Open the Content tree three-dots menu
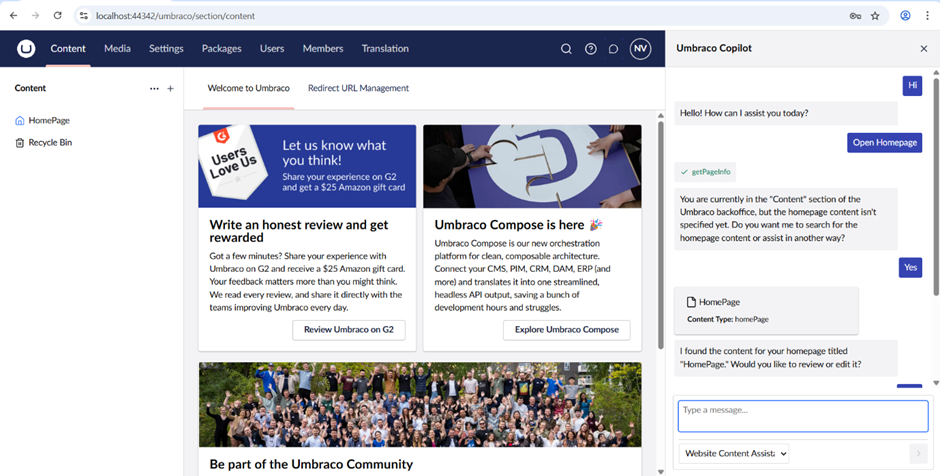Screen dimensions: 940x476 [154, 88]
